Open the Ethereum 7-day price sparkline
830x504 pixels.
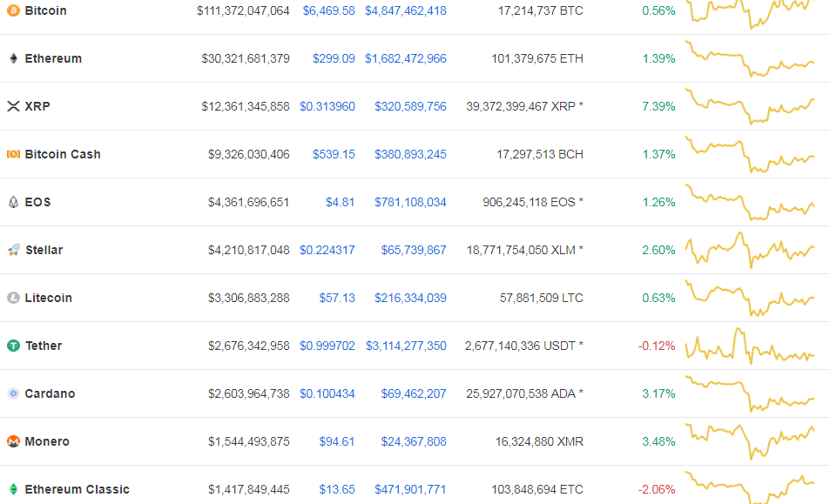[x=750, y=58]
